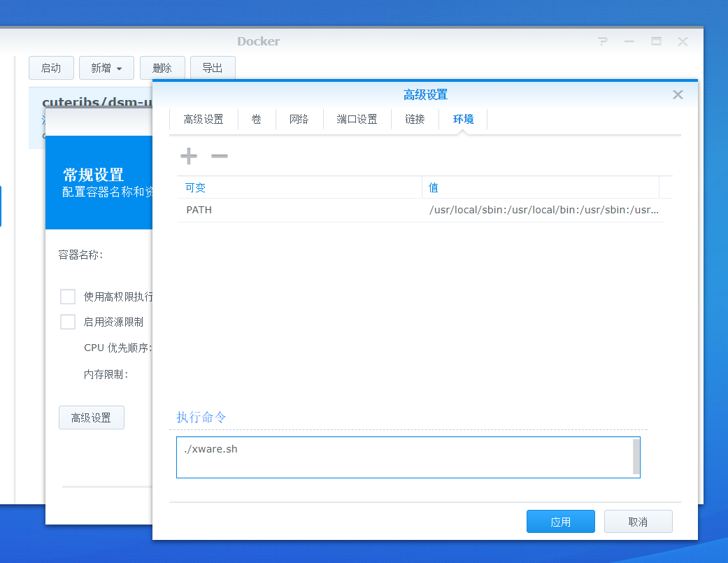This screenshot has width=728, height=563.
Task: Open Docker window help question mark
Action: (603, 41)
